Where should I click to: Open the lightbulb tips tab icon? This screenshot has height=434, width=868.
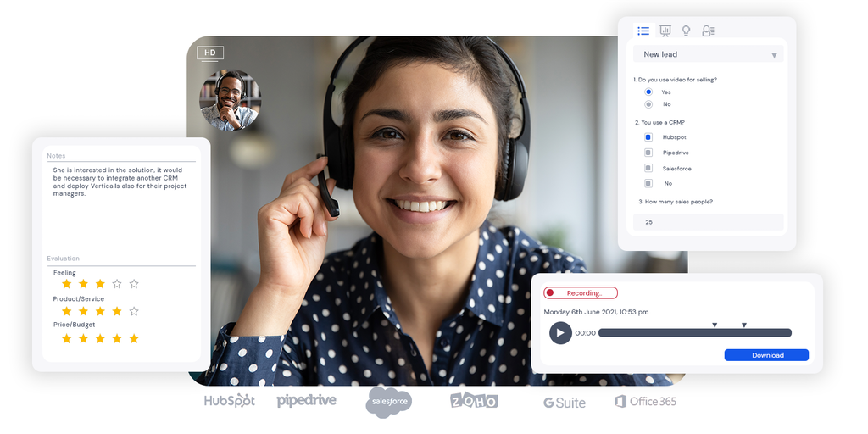686,31
